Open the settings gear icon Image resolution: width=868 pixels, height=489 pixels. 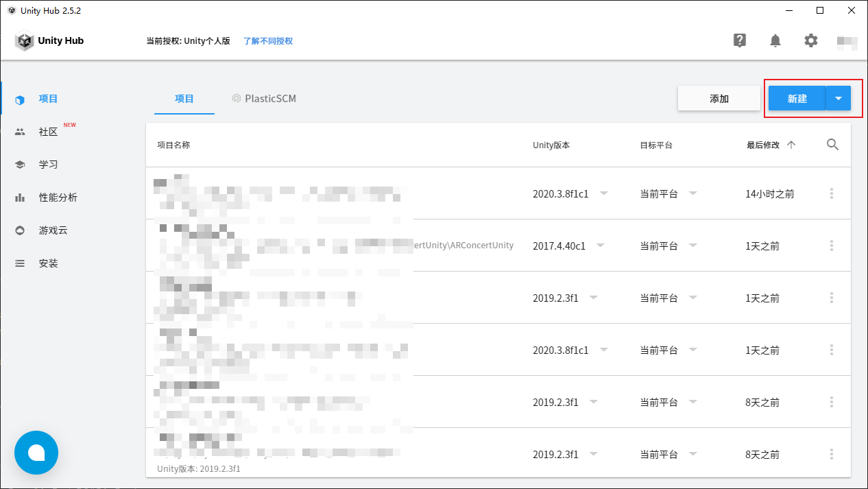click(x=811, y=40)
